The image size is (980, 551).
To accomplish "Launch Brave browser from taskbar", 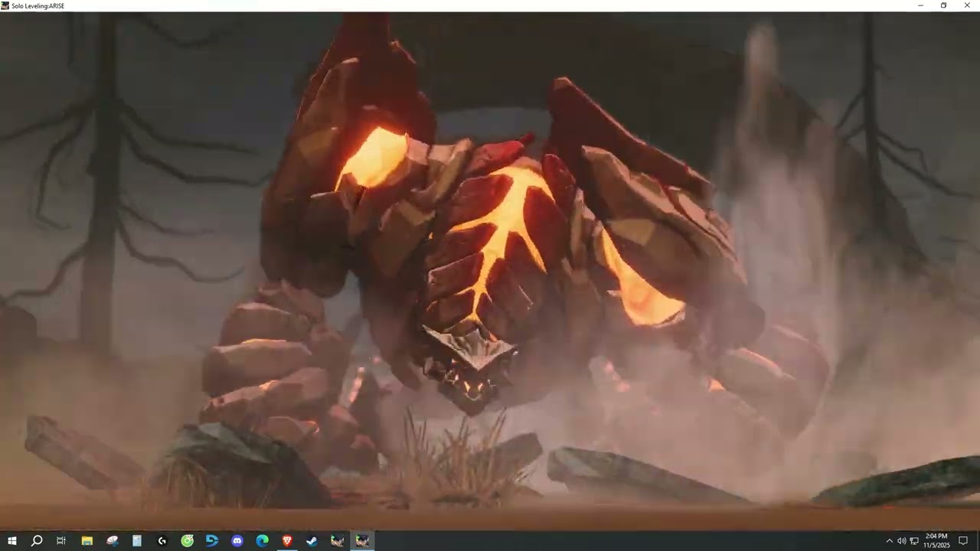I will pyautogui.click(x=287, y=541).
